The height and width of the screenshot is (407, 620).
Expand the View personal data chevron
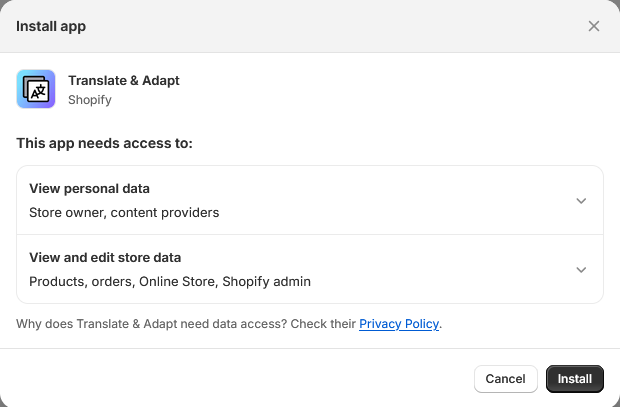[581, 201]
